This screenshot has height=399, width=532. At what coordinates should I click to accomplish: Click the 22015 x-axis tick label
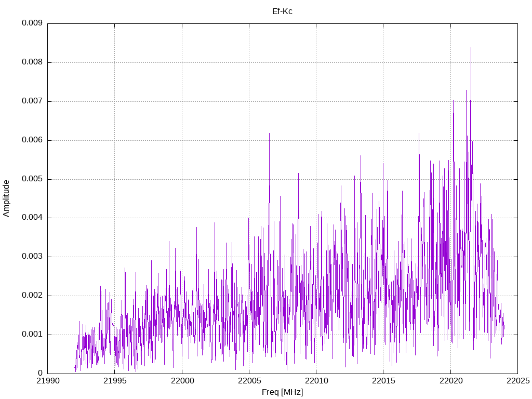(383, 381)
